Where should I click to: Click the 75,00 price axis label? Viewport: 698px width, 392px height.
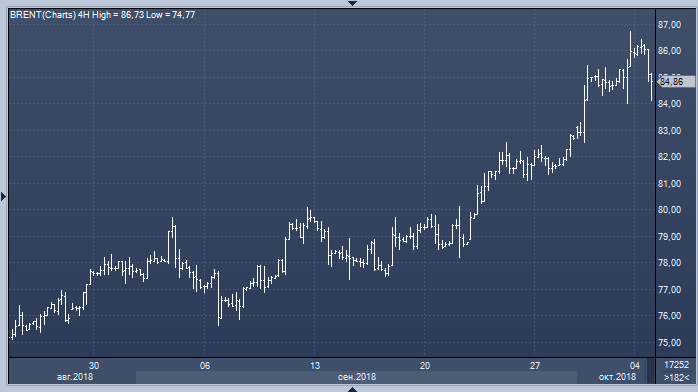pos(670,343)
